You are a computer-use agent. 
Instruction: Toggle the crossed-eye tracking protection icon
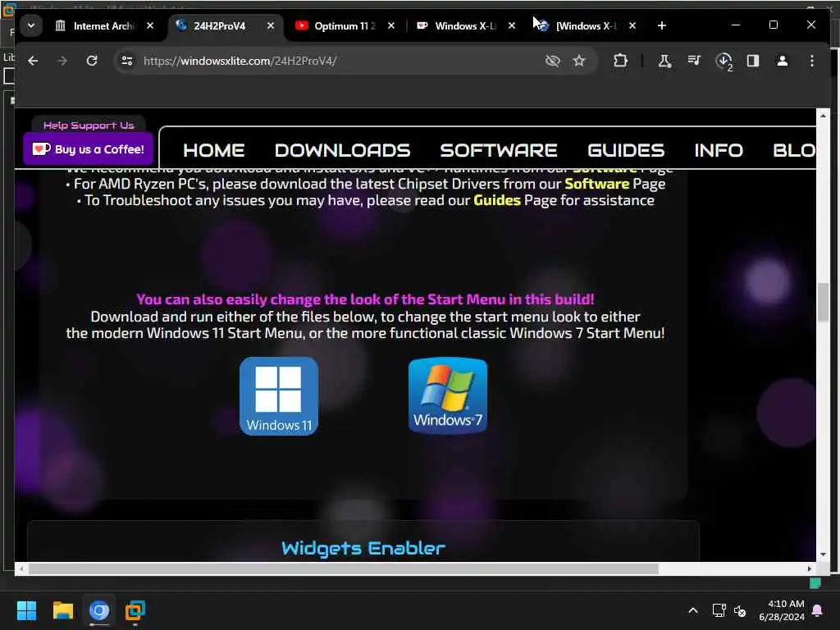tap(552, 61)
